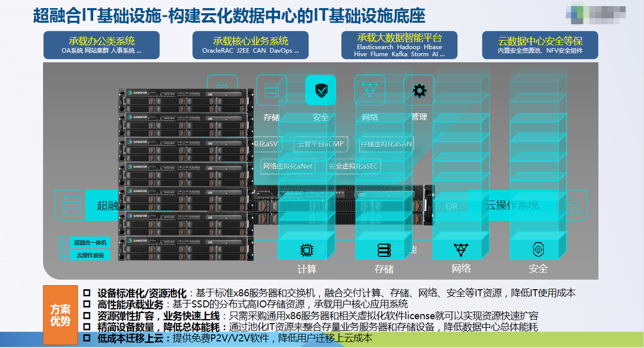The image size is (644, 348).
Task: Tick the bullet box before 高性能承载业务
Action: coord(87,304)
